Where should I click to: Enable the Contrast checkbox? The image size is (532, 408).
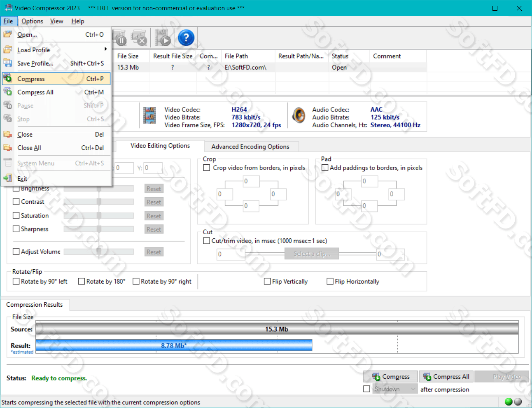16,202
